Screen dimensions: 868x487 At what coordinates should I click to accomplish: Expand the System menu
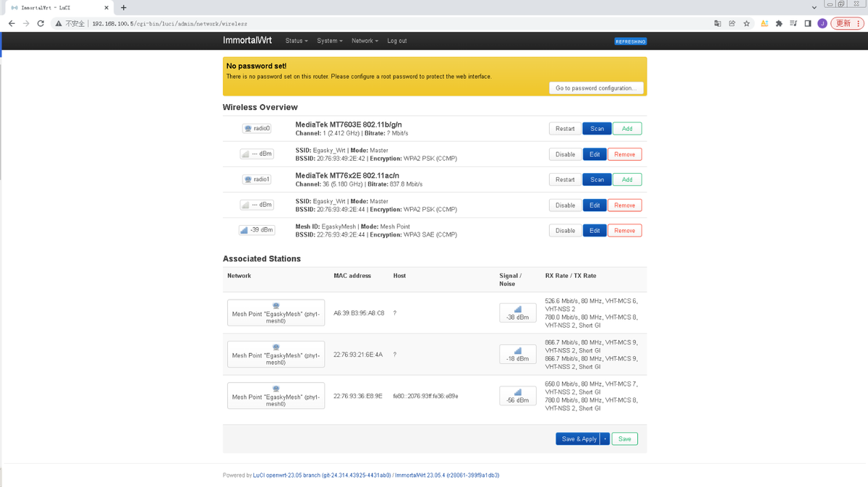click(330, 41)
